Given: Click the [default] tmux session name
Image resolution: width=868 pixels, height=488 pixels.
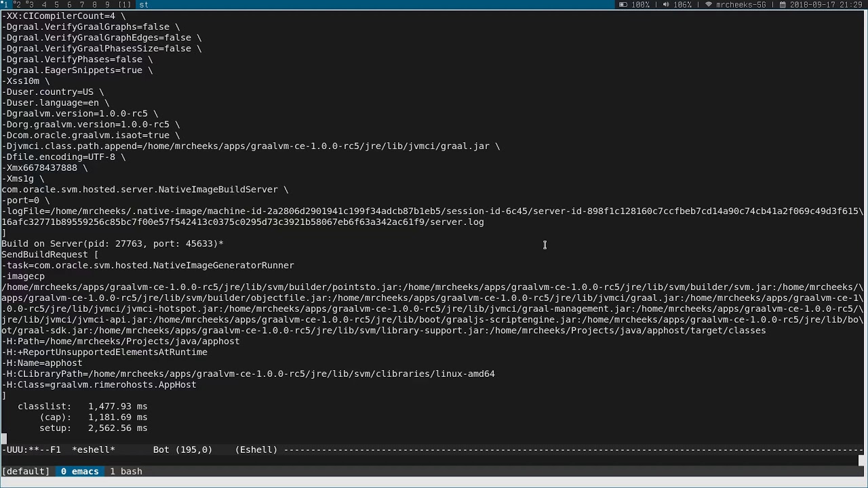Looking at the screenshot, I should tap(26, 471).
